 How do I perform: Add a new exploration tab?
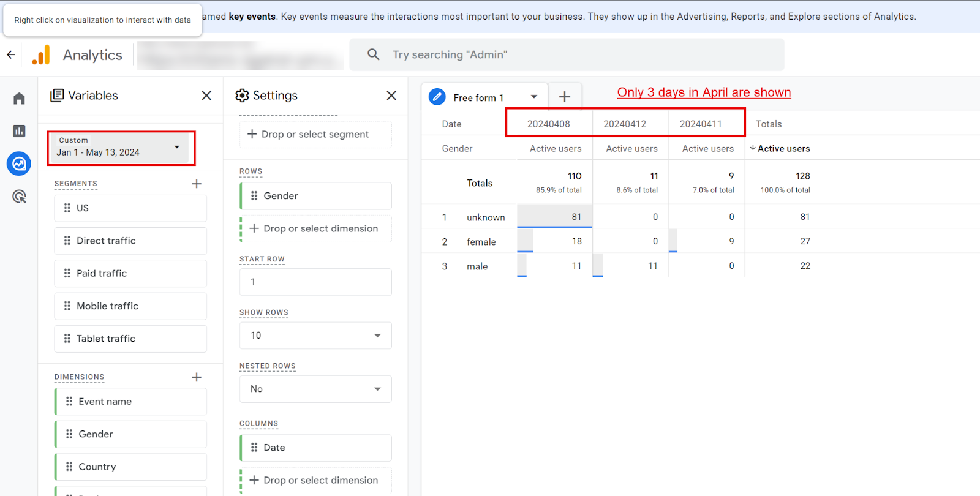click(564, 97)
